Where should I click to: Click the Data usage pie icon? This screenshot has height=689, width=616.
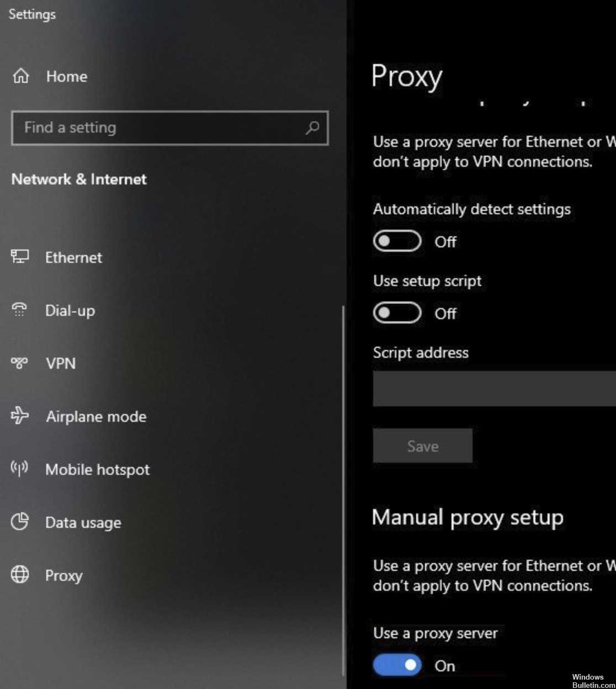point(20,522)
